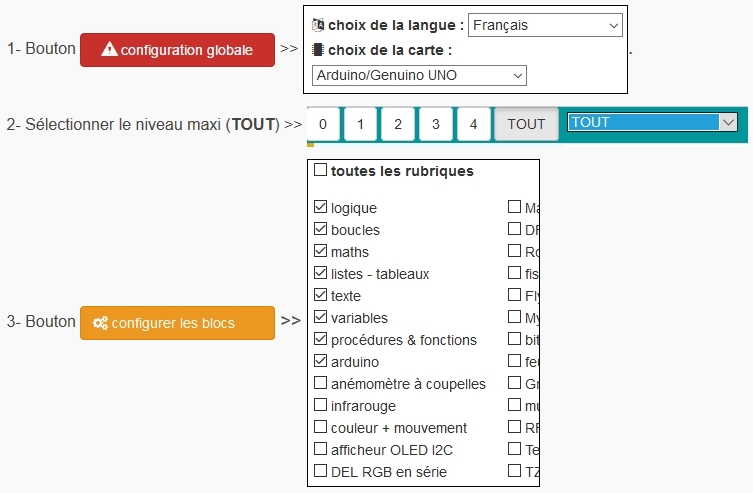Viewport: 753px width, 493px height.
Task: Select level 1 button
Action: (x=360, y=124)
